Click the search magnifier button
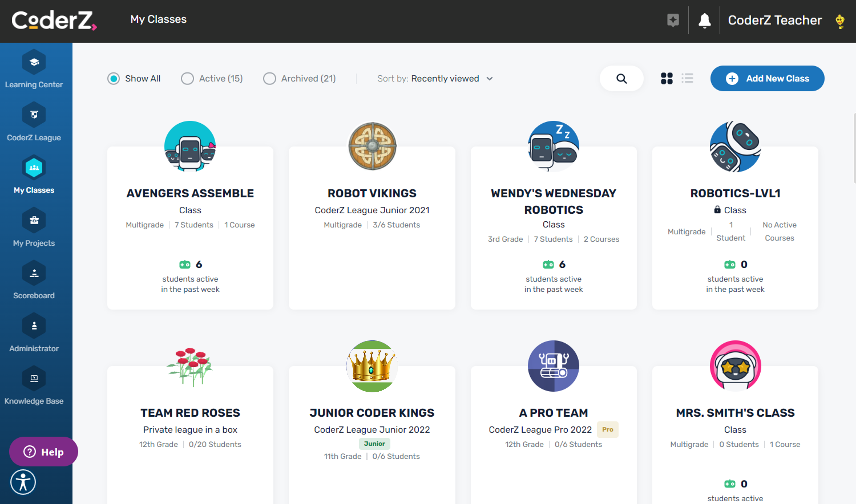 (622, 78)
